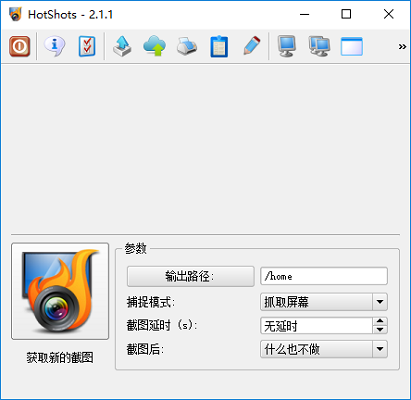Screen dimensions: 411x400
Task: Click the 截图延时 field showing 无延时
Action: point(316,326)
